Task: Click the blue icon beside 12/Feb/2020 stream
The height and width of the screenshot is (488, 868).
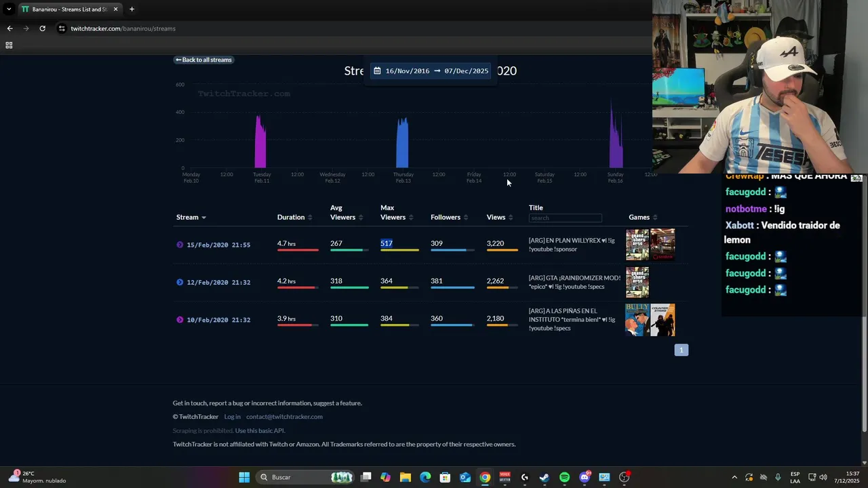Action: 180,282
